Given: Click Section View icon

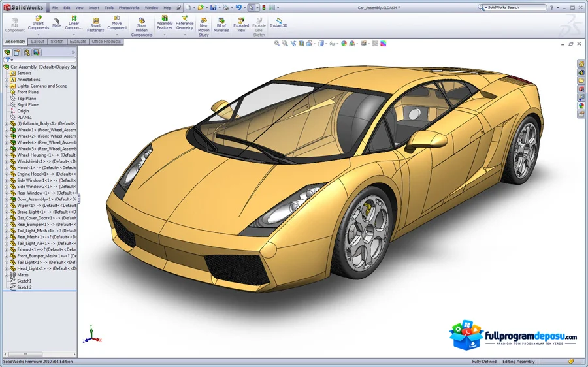Looking at the screenshot, I should 301,44.
